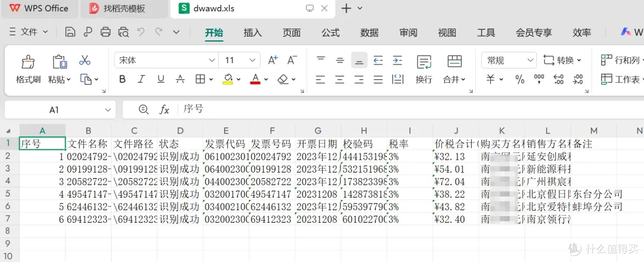The height and width of the screenshot is (262, 644).
Task: Switch to the 数据 (Data) tab
Action: pos(369,32)
